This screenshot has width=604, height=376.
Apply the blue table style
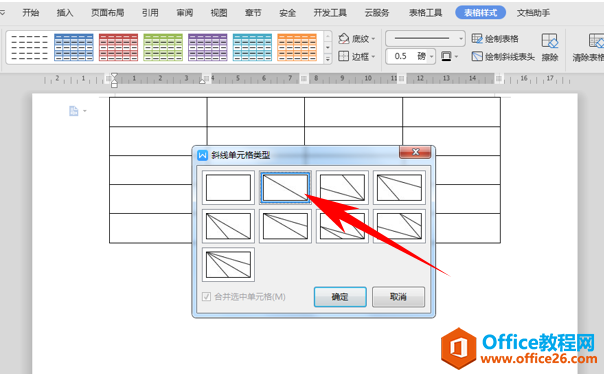(x=74, y=47)
